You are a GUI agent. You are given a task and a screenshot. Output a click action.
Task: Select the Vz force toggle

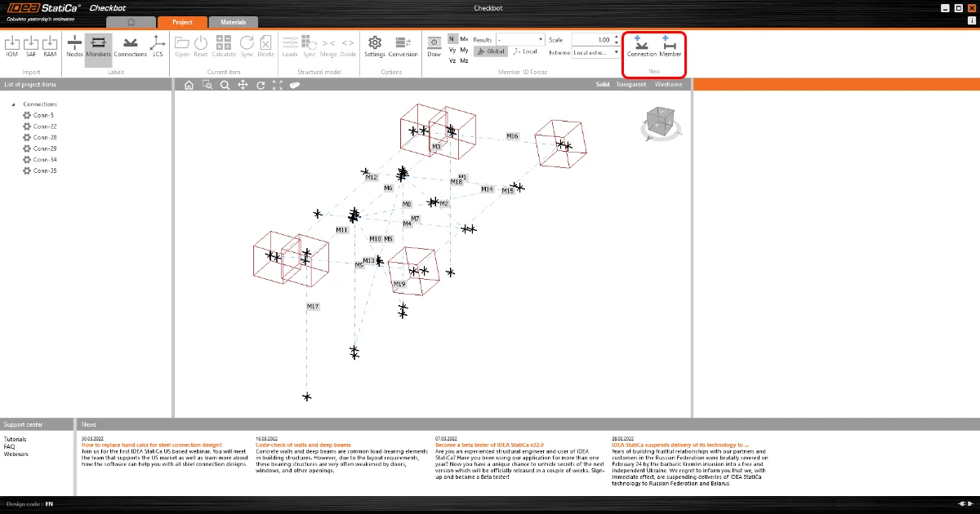coord(452,60)
